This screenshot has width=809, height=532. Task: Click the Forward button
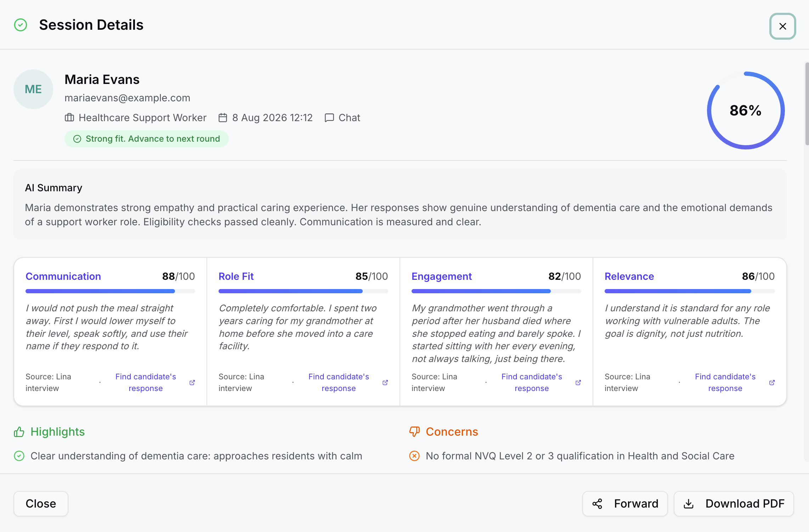coord(625,504)
